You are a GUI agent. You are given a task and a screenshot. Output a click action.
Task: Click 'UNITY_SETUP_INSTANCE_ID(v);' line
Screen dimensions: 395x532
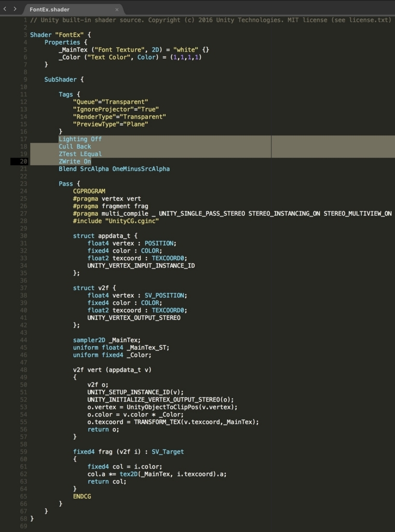pyautogui.click(x=135, y=393)
